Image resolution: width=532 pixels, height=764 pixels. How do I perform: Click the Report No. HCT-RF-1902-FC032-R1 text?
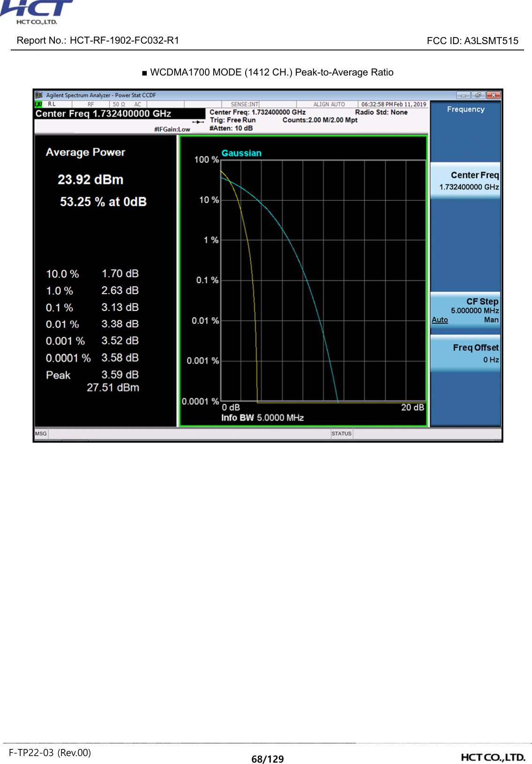(x=98, y=40)
